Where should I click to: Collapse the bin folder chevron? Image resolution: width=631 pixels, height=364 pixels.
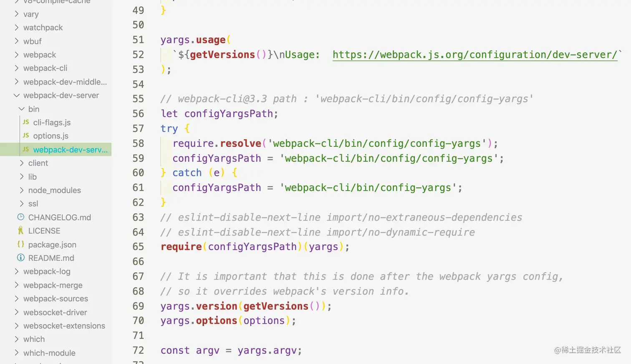click(x=21, y=109)
